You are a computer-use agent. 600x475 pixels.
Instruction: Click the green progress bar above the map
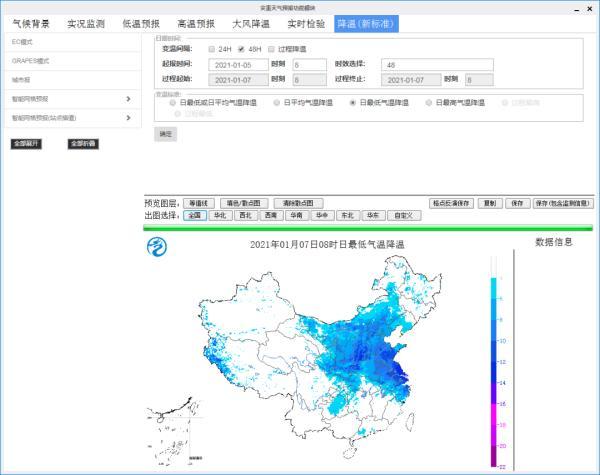pyautogui.click(x=368, y=227)
